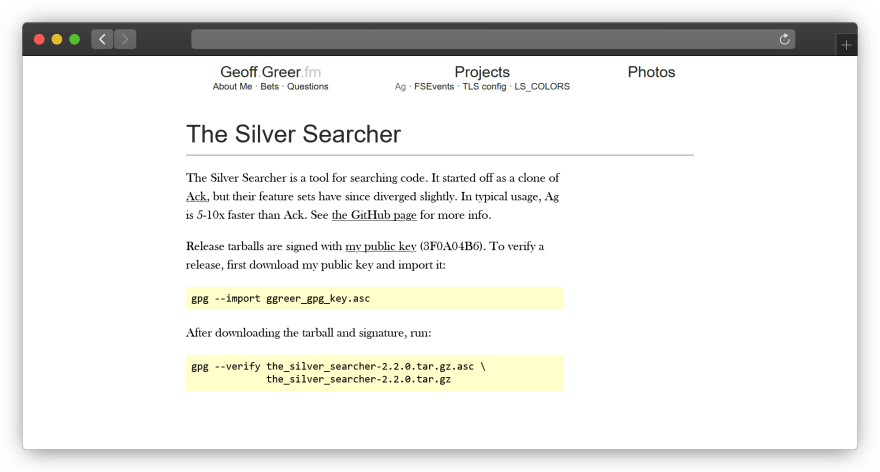Open the Questions page link
Image resolution: width=880 pixels, height=472 pixels.
point(308,86)
